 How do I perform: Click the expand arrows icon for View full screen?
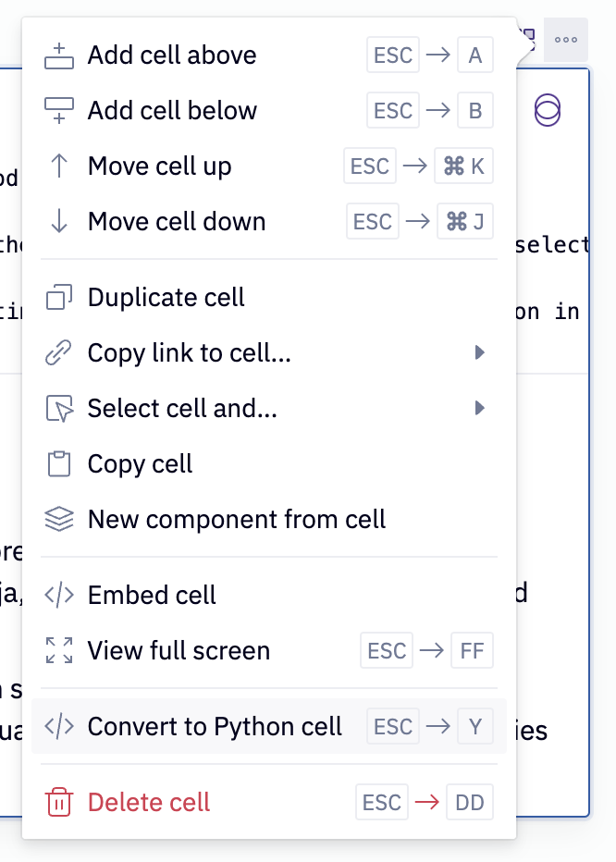57,650
